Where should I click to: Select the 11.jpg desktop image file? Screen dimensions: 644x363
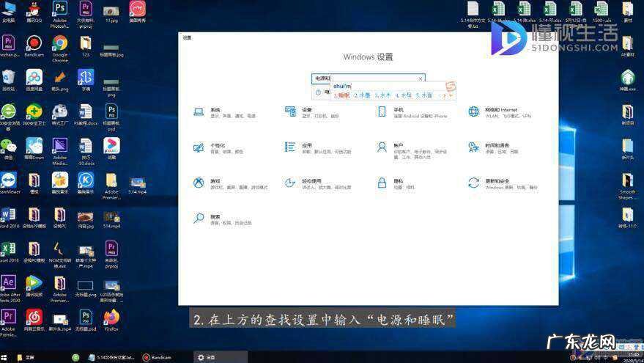coord(111,13)
